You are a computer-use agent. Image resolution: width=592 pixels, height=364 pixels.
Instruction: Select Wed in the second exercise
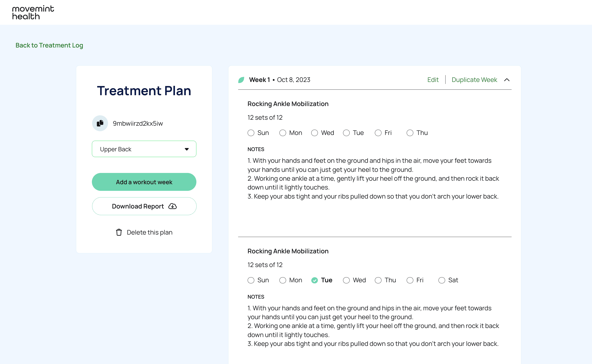pos(346,280)
